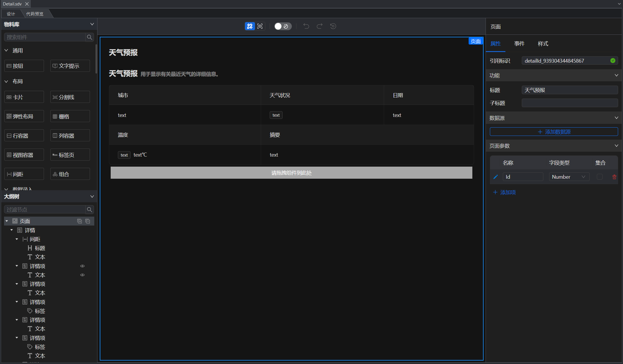
Task: Open the 样式 tab
Action: click(543, 44)
